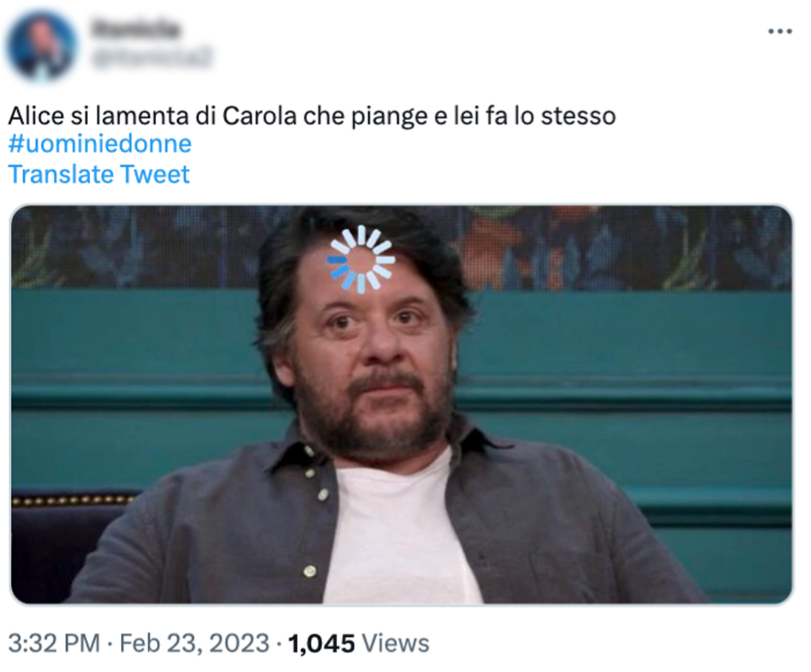
Task: Click the Translate Tweet link
Action: coord(99,174)
